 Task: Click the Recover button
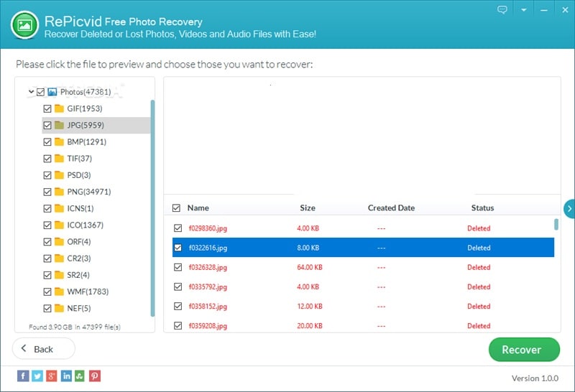[524, 350]
